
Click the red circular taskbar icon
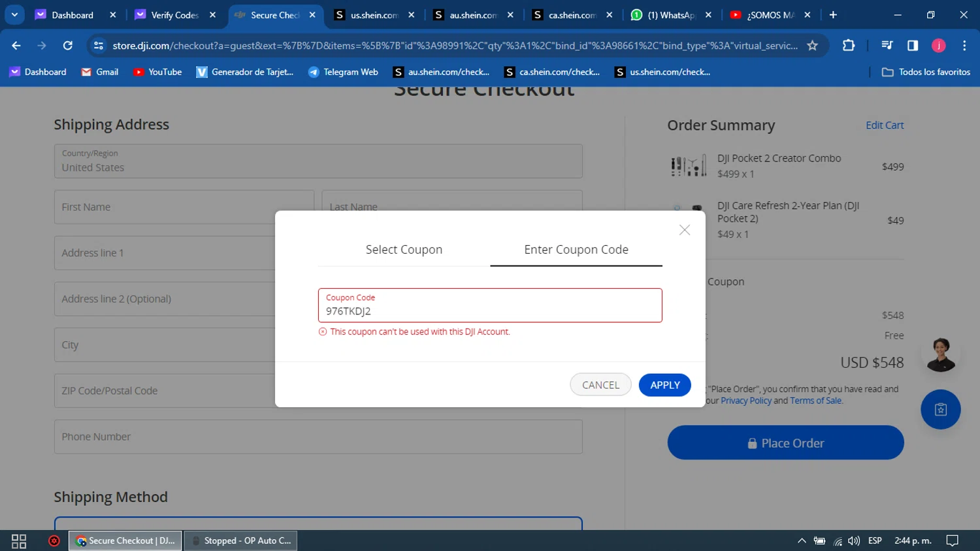click(x=54, y=541)
